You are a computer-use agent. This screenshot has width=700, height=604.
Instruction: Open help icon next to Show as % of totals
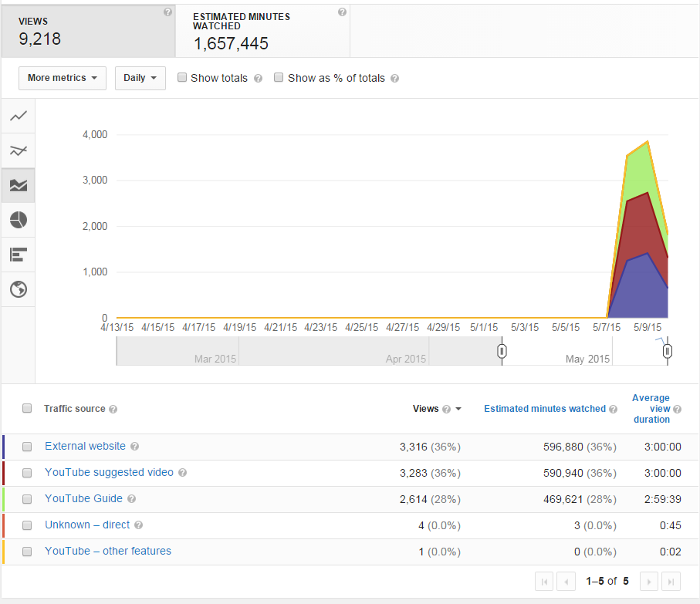(394, 79)
